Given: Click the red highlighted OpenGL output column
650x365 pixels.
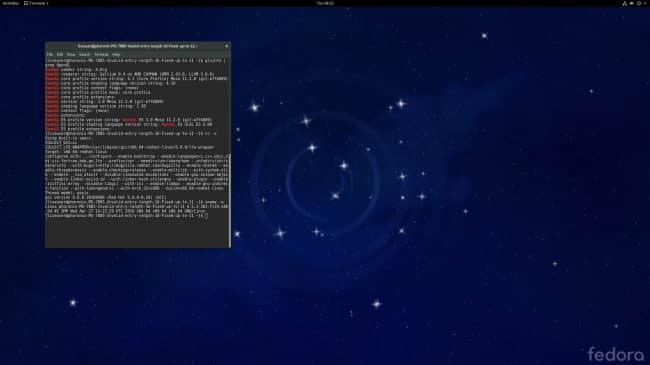Looking at the screenshot, I should tap(52, 99).
